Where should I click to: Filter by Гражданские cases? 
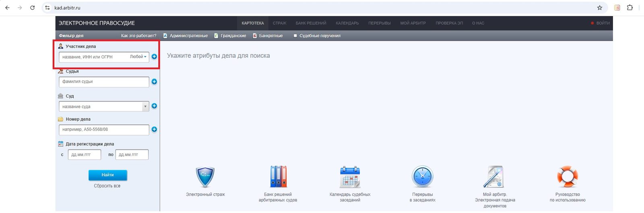pyautogui.click(x=230, y=36)
